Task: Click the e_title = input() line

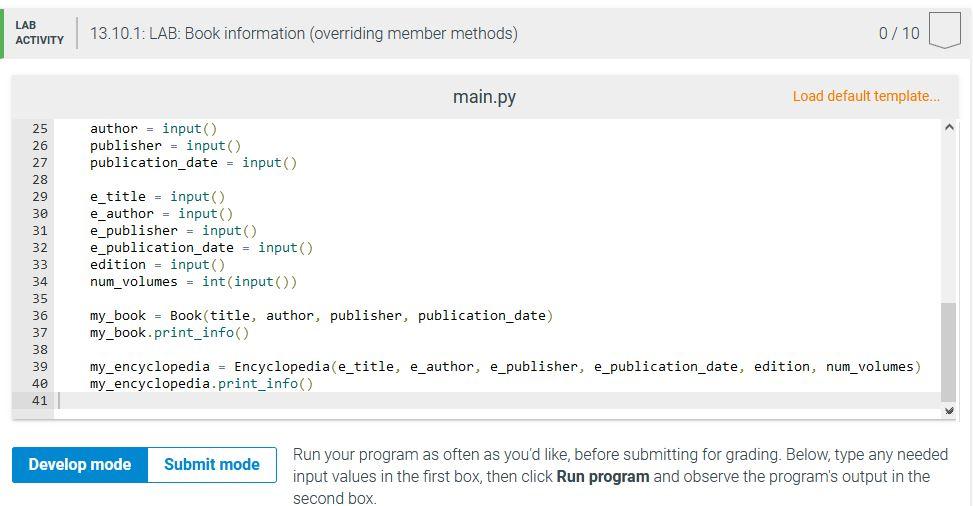Action: [157, 197]
